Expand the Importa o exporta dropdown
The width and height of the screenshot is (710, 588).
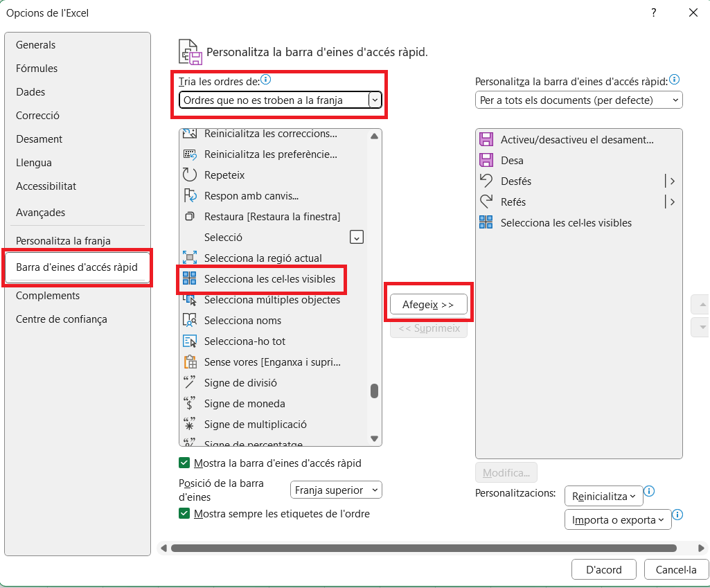tap(618, 519)
